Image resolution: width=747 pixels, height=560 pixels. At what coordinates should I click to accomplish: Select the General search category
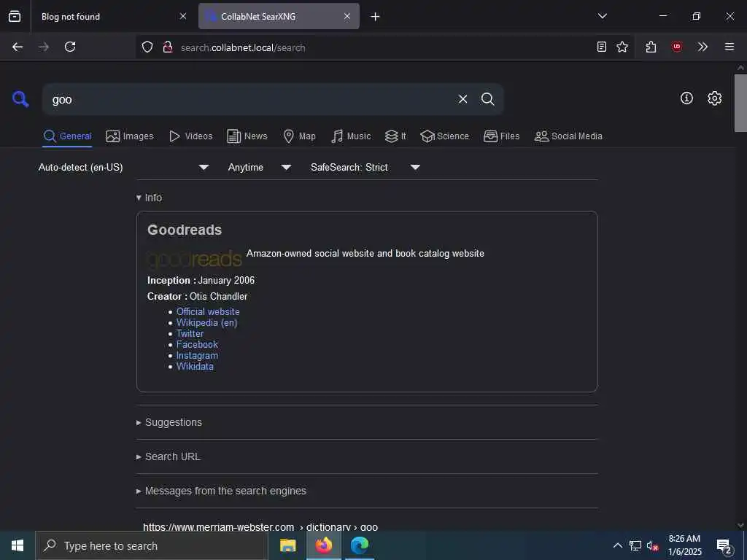tap(67, 136)
